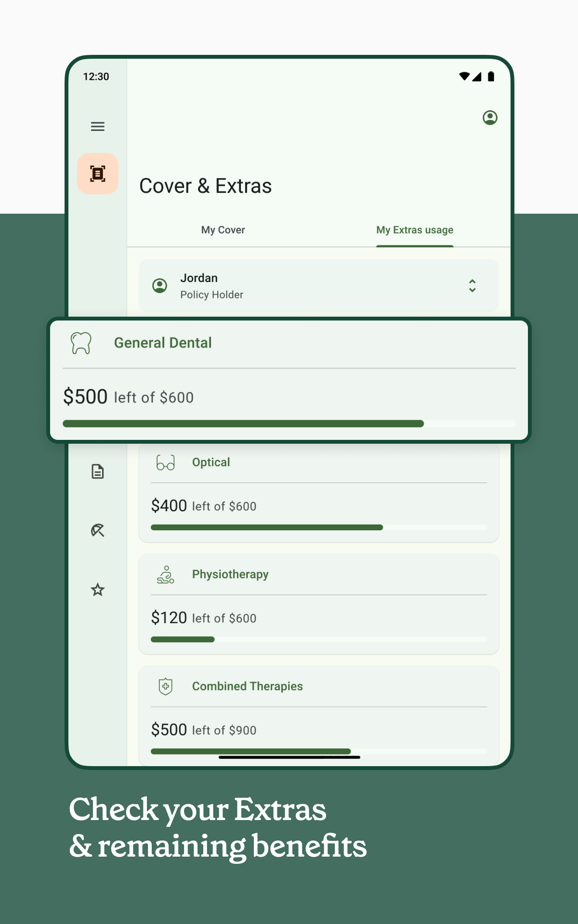Click the Optical remaining balance bar
This screenshot has height=924, width=578.
tap(319, 527)
